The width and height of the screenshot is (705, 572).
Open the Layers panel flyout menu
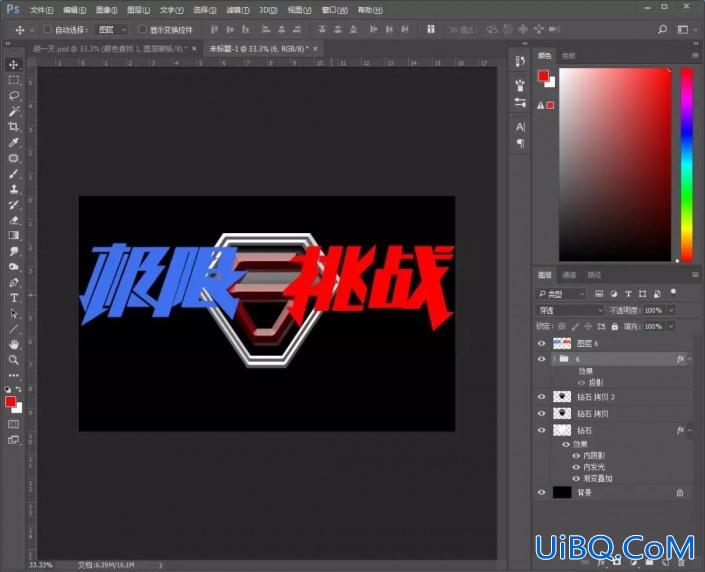point(695,274)
